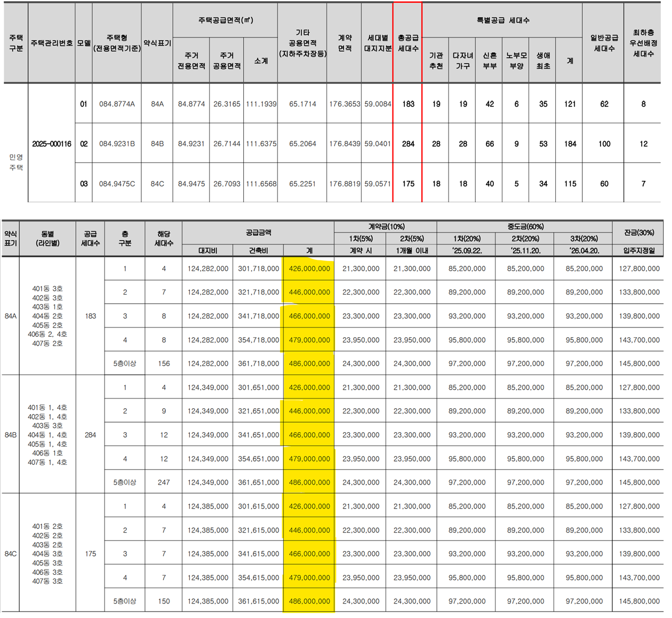Click the 동별 (라인별) header
This screenshot has height=618, width=672.
pos(47,239)
